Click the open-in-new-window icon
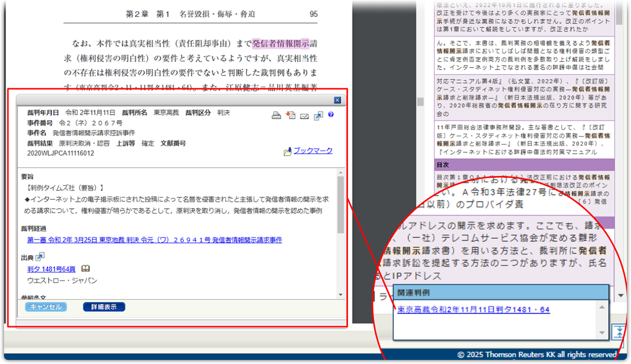Screen dimensions: 631x364 [x=318, y=115]
